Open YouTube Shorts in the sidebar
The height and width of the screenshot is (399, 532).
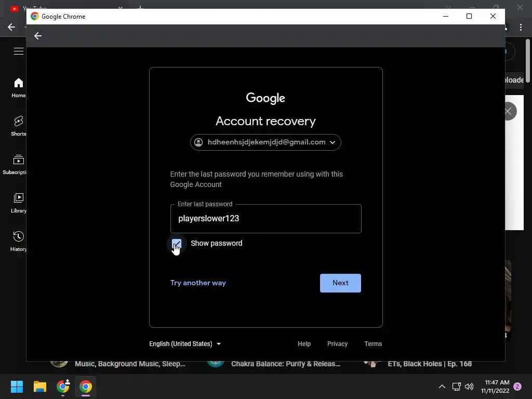(x=18, y=126)
